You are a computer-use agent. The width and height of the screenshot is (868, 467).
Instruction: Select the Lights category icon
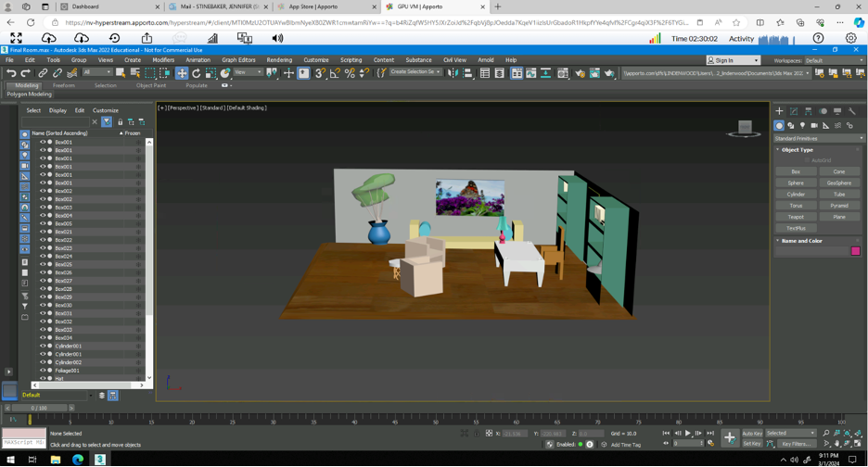(802, 125)
